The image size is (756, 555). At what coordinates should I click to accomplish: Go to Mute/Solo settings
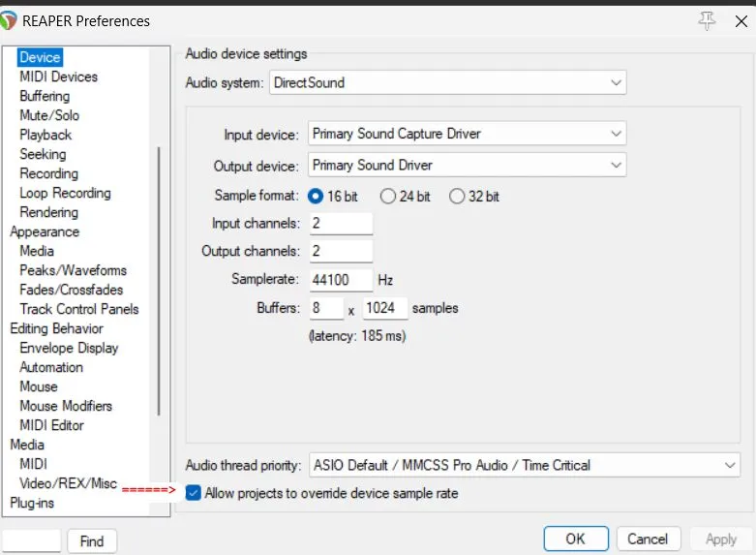49,115
